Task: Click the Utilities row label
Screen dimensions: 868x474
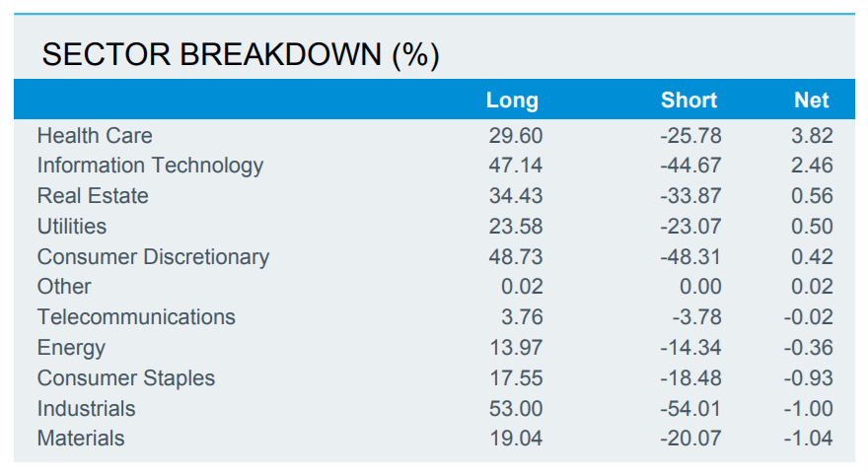Action: pos(72,227)
